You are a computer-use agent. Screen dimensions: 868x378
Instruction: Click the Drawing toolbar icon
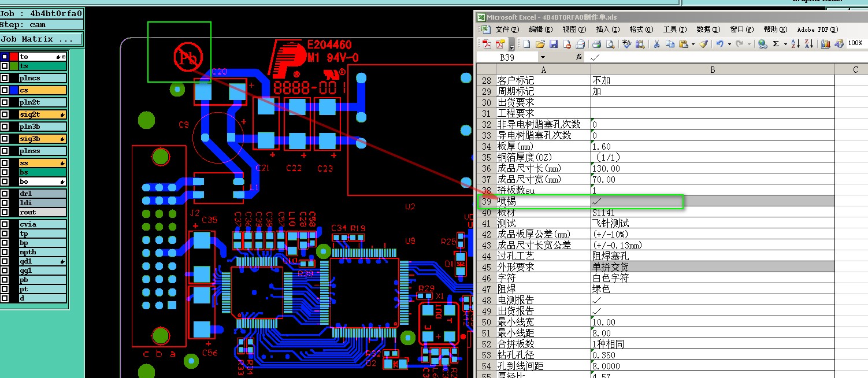coord(839,44)
